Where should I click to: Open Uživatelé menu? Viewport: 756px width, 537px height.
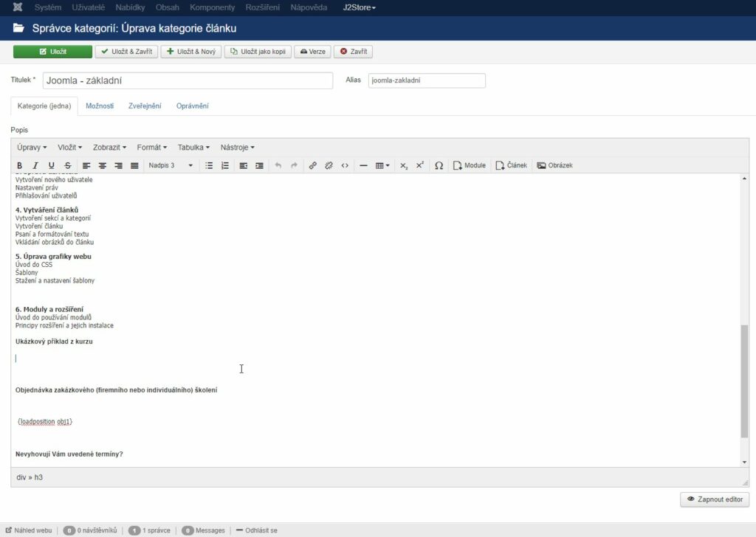point(89,7)
